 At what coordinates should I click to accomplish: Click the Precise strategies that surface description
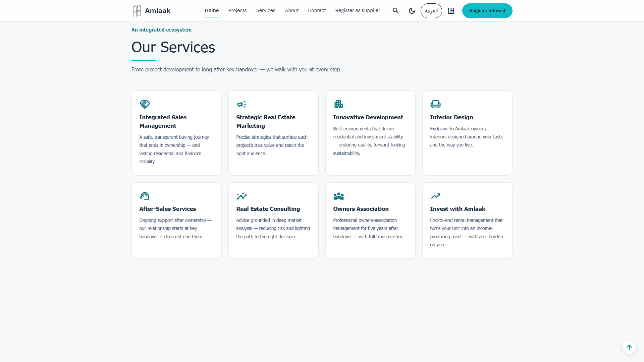click(272, 145)
